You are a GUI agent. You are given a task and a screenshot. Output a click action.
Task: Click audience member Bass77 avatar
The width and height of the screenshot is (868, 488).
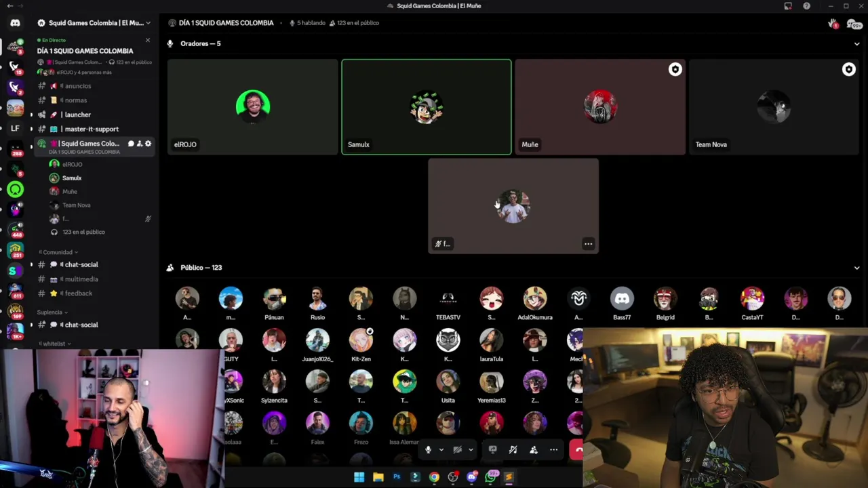pyautogui.click(x=622, y=299)
